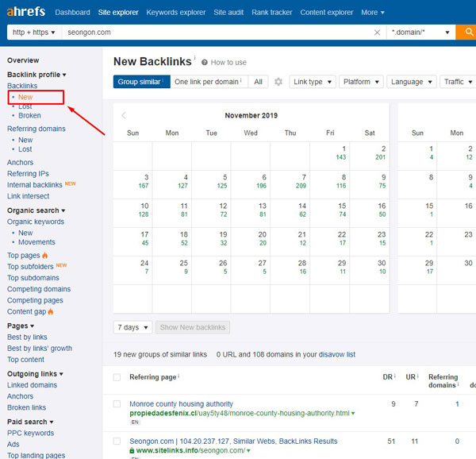This screenshot has height=459, width=476.
Task: Click the fire icon beside Content gap
Action: 51,311
